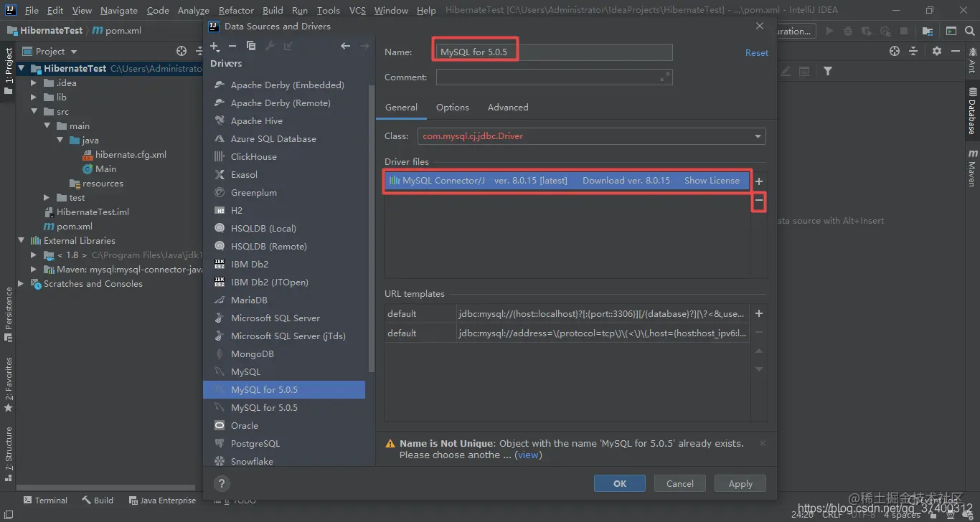Click the Database panel filter icon
Viewport: 980px width, 522px height.
coord(828,71)
